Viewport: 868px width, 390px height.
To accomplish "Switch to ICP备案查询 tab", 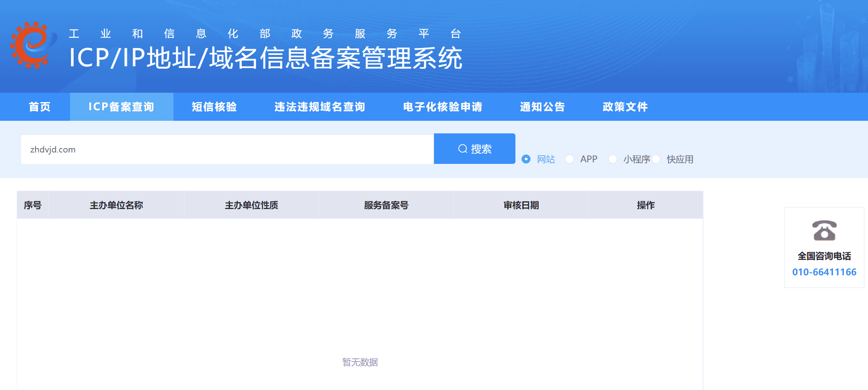I will tap(121, 107).
